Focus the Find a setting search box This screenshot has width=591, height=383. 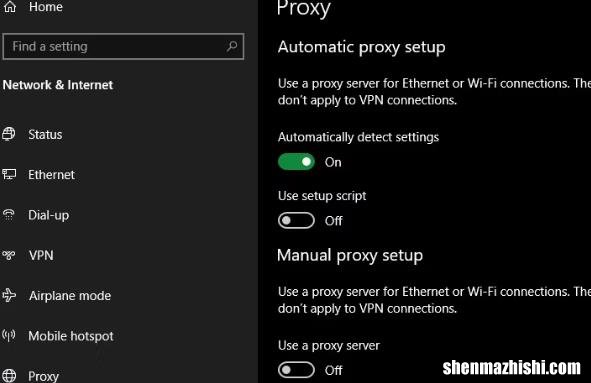point(123,46)
